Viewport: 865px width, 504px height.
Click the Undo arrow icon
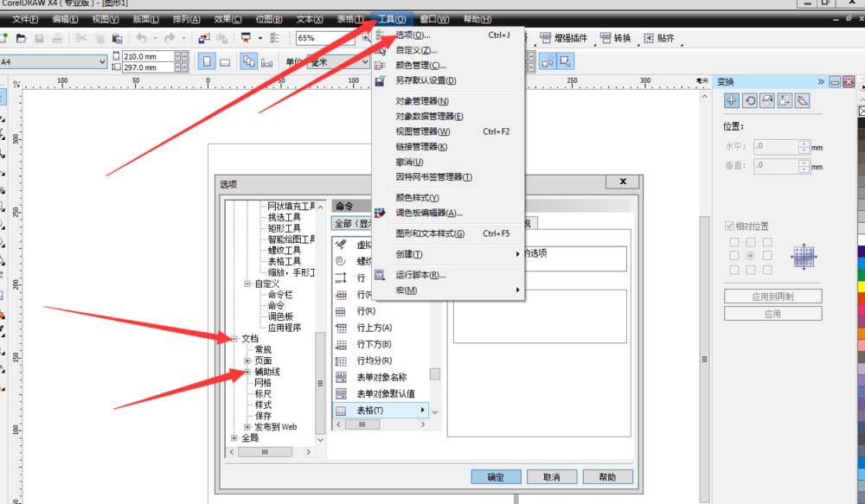pyautogui.click(x=142, y=38)
